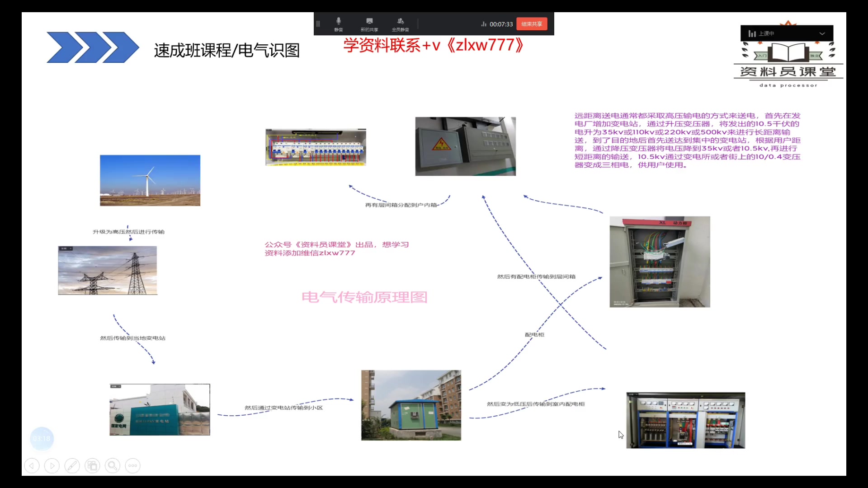Click the red 学资料联系+v zlxw777 text

[x=433, y=45]
